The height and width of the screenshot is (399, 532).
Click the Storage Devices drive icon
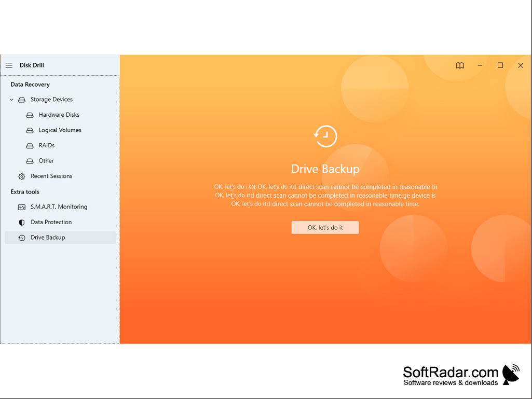(22, 100)
